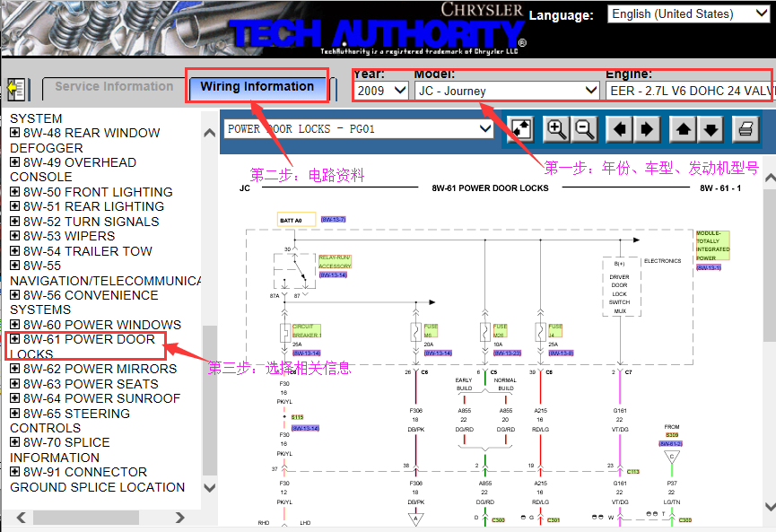Click the fit-to-window diagram icon
This screenshot has width=776, height=532.
click(x=521, y=130)
